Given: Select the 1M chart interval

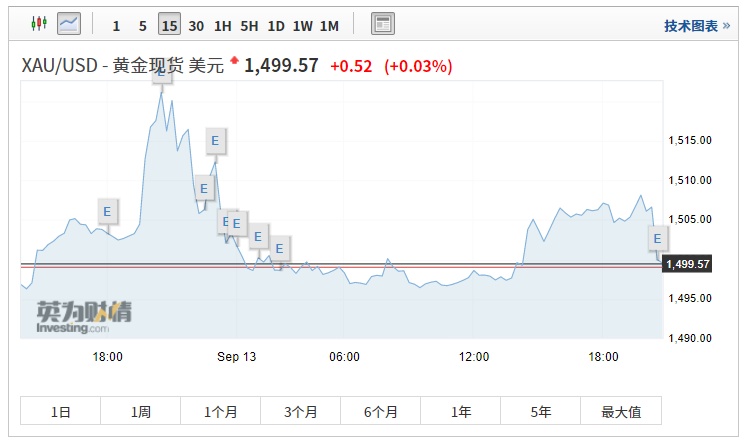Looking at the screenshot, I should (329, 25).
